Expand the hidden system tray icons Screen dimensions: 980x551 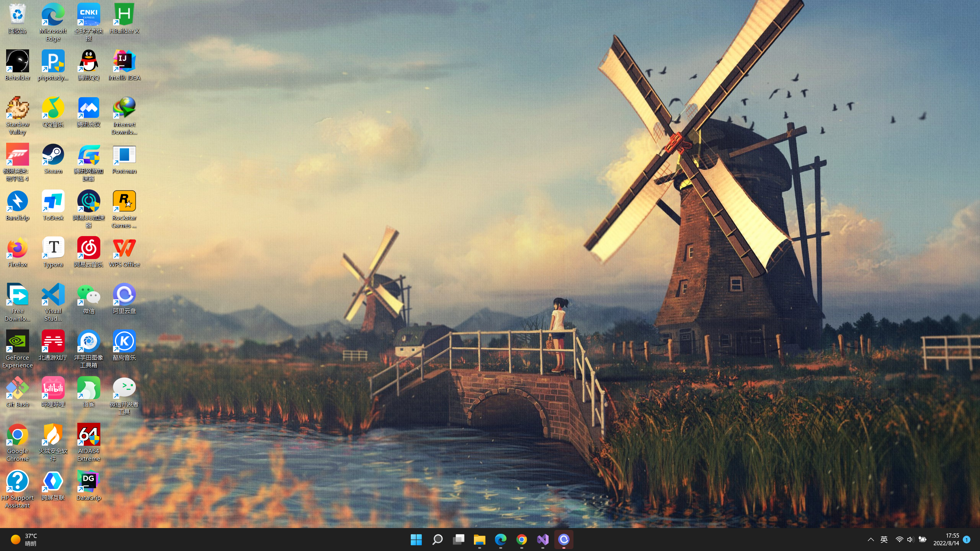pos(871,540)
